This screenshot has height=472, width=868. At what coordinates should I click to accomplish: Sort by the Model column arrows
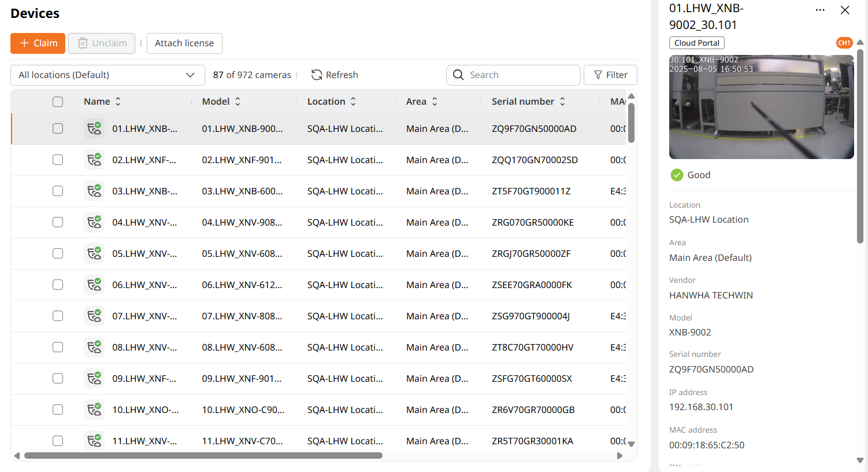click(x=238, y=101)
